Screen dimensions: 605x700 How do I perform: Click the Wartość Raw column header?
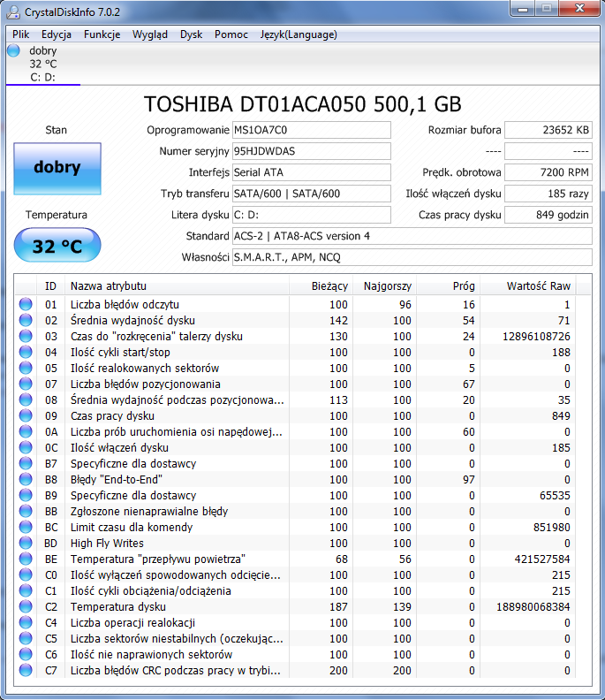point(528,286)
